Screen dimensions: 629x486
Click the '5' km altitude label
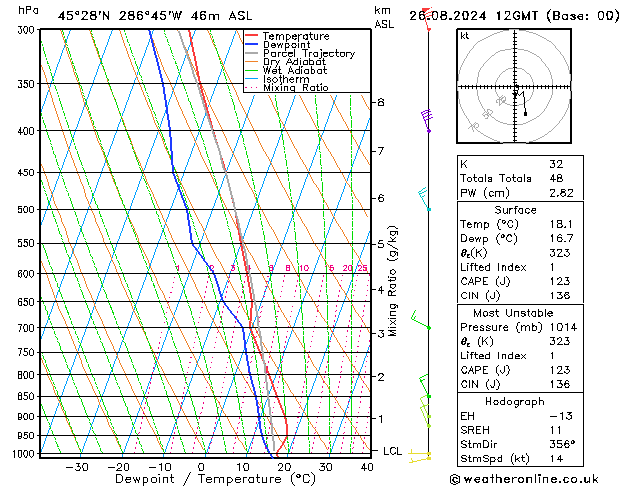(x=380, y=244)
